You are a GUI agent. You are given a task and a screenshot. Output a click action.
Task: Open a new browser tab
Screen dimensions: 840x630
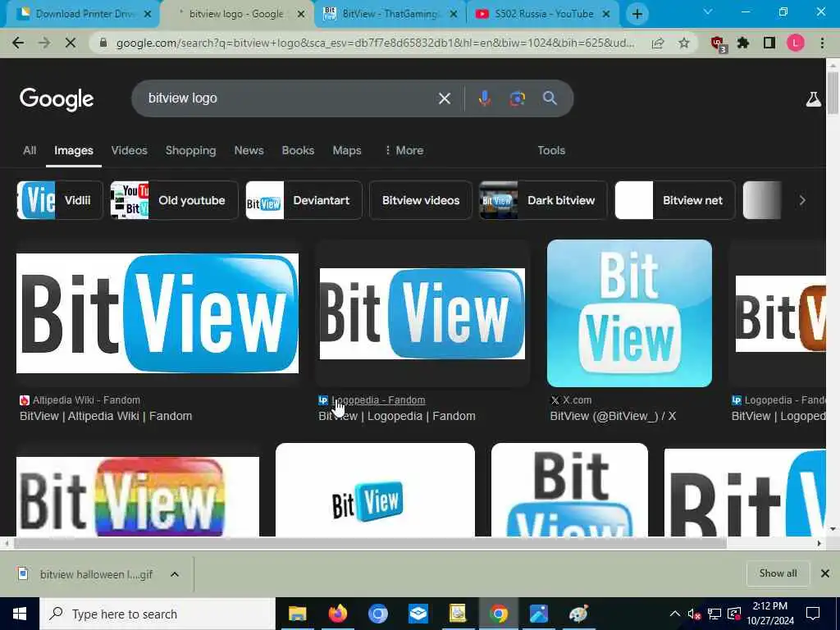click(x=637, y=14)
